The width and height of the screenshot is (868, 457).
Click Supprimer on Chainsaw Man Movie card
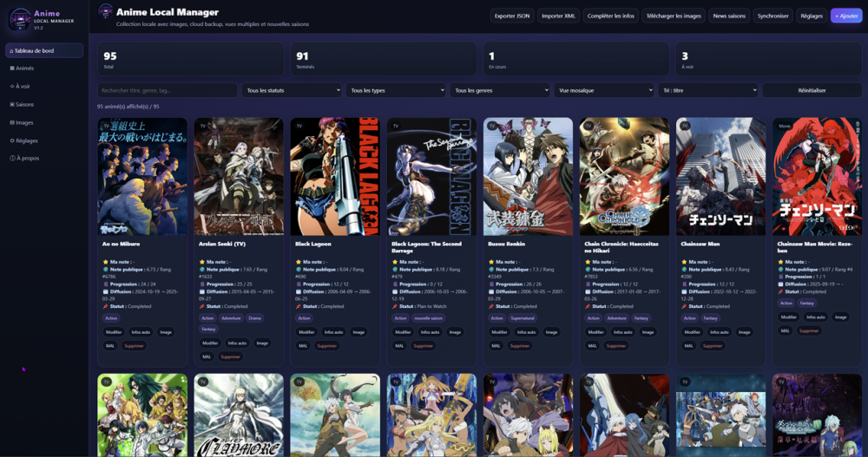(x=809, y=331)
